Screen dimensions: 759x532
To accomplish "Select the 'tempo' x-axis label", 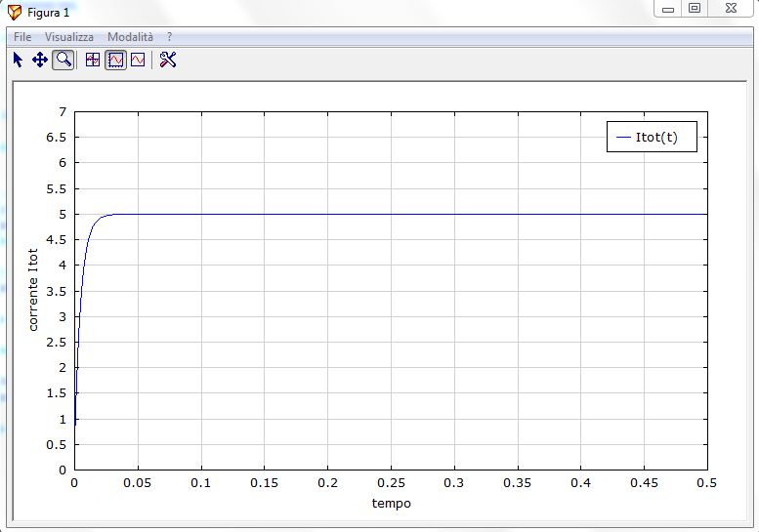I will (391, 504).
